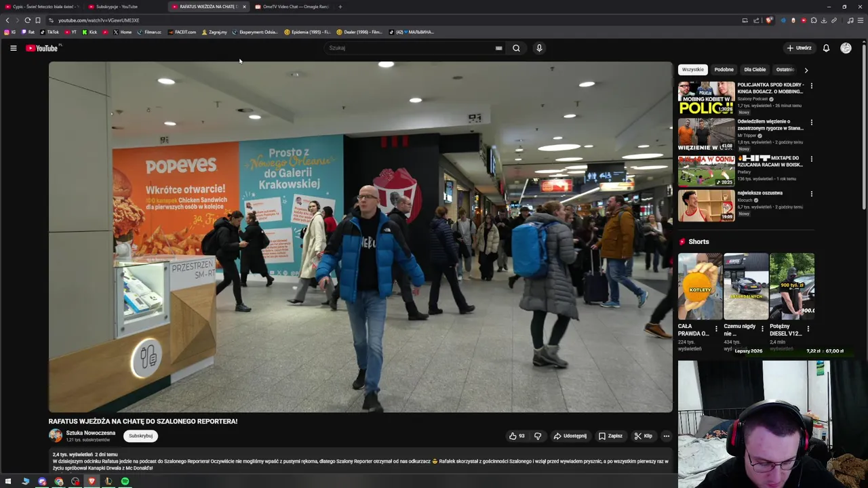Screen dimensions: 868x488
Task: Open the Sztuka Nowoczesna channel name
Action: [x=90, y=433]
